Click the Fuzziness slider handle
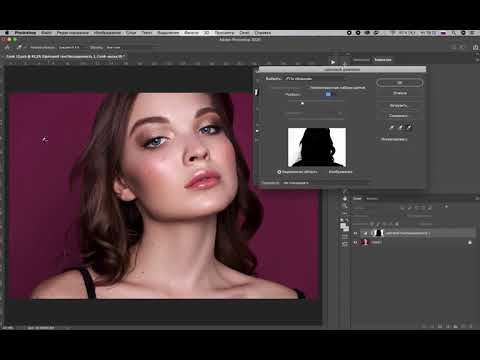The width and height of the screenshot is (480, 360). pos(302,103)
